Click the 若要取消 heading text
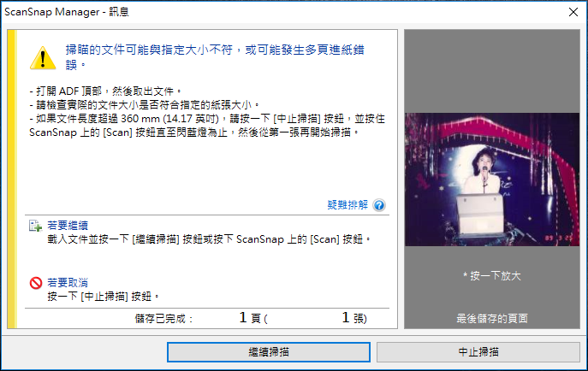This screenshot has width=588, height=371. click(68, 283)
